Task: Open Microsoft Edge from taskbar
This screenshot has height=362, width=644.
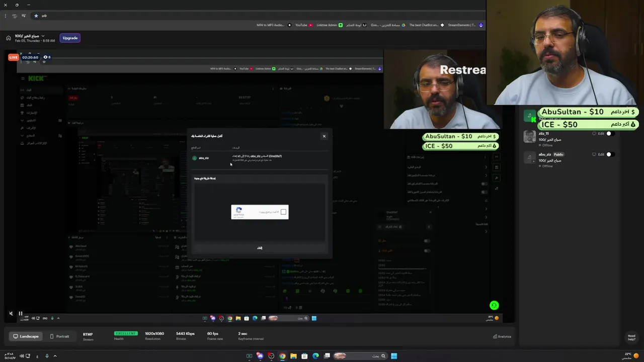Action: tap(315, 356)
